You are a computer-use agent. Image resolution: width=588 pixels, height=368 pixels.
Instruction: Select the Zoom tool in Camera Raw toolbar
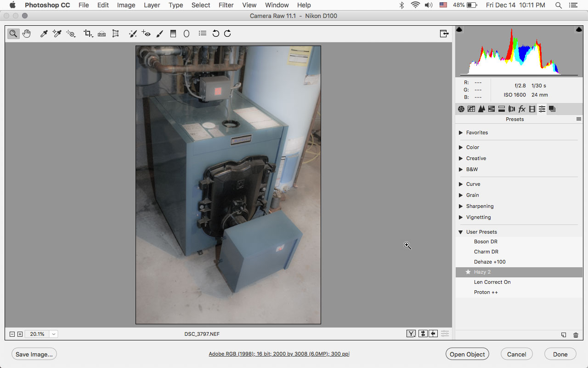pos(13,34)
